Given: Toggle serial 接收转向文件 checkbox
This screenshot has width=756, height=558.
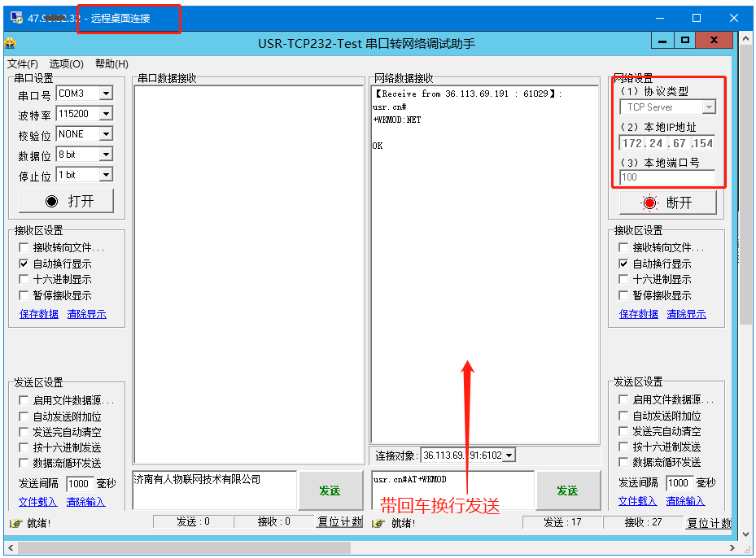Looking at the screenshot, I should pos(24,247).
